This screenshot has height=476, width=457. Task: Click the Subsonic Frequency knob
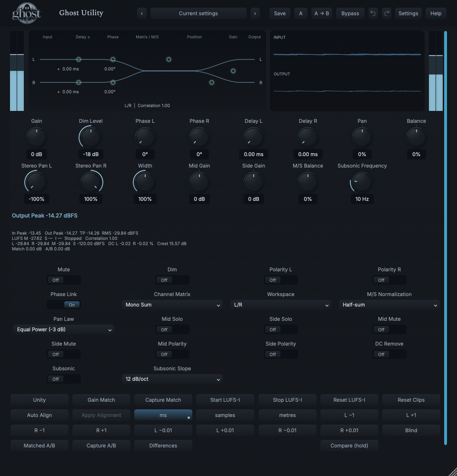362,182
